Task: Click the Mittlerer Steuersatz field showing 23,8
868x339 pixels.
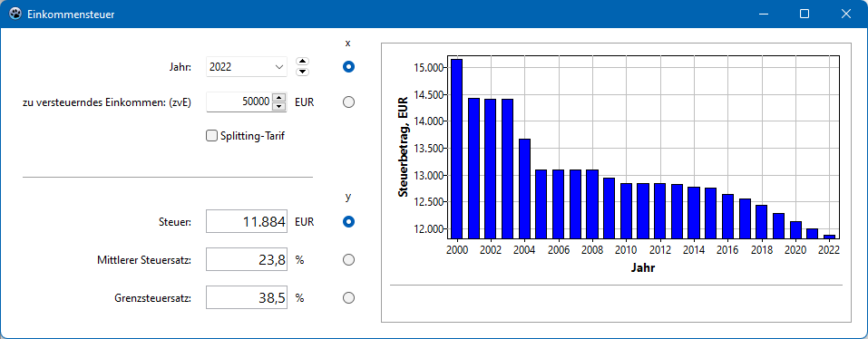Action: click(247, 260)
